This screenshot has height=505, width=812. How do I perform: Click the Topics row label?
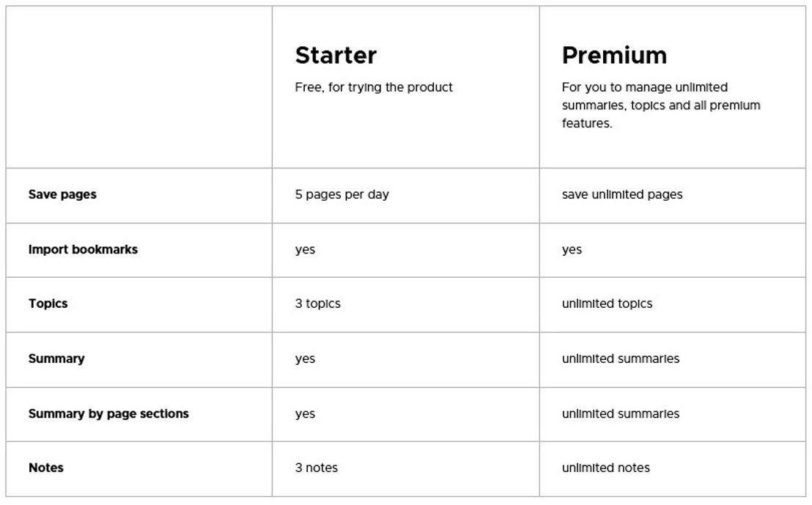point(48,303)
